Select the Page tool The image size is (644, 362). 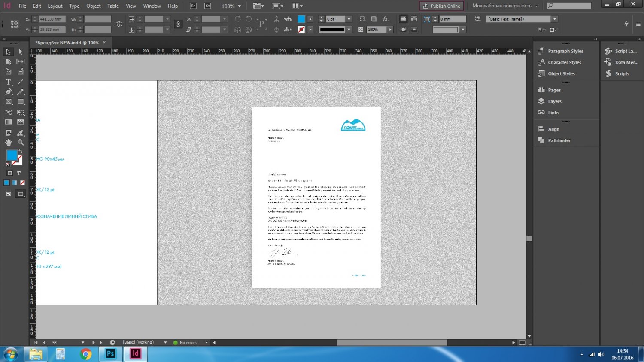(x=8, y=62)
